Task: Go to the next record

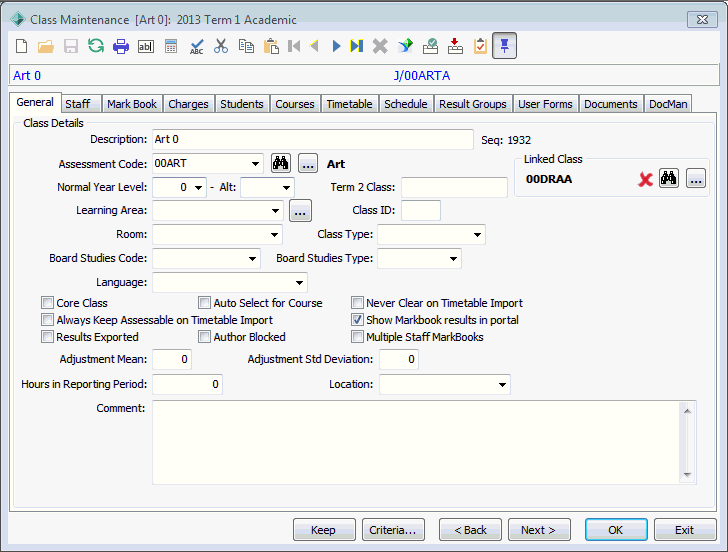Action: 337,46
